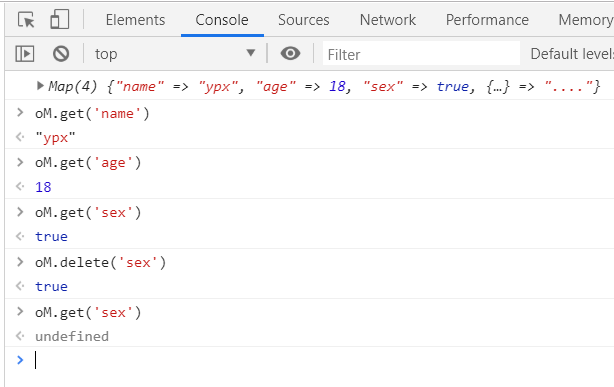This screenshot has width=614, height=387.
Task: Open the Elements tab
Action: pos(135,20)
